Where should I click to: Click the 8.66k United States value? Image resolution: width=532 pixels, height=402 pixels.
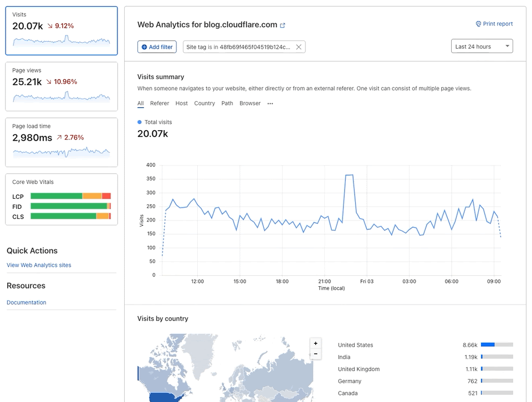470,345
